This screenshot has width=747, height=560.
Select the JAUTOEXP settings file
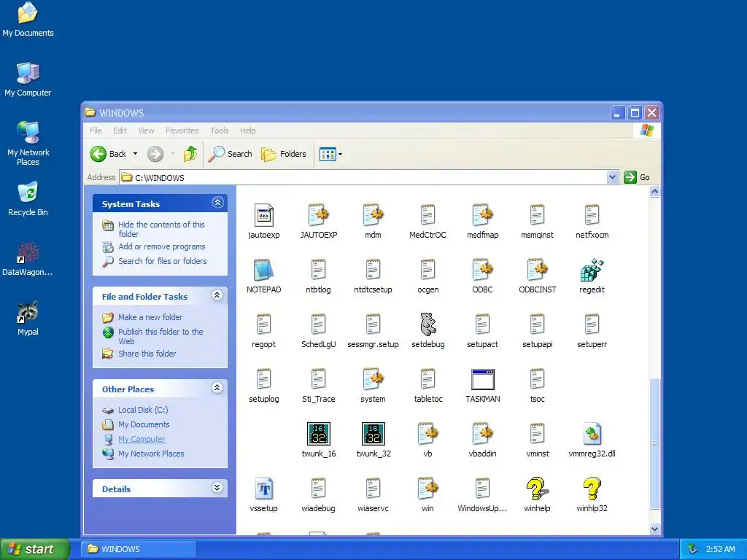(x=318, y=215)
